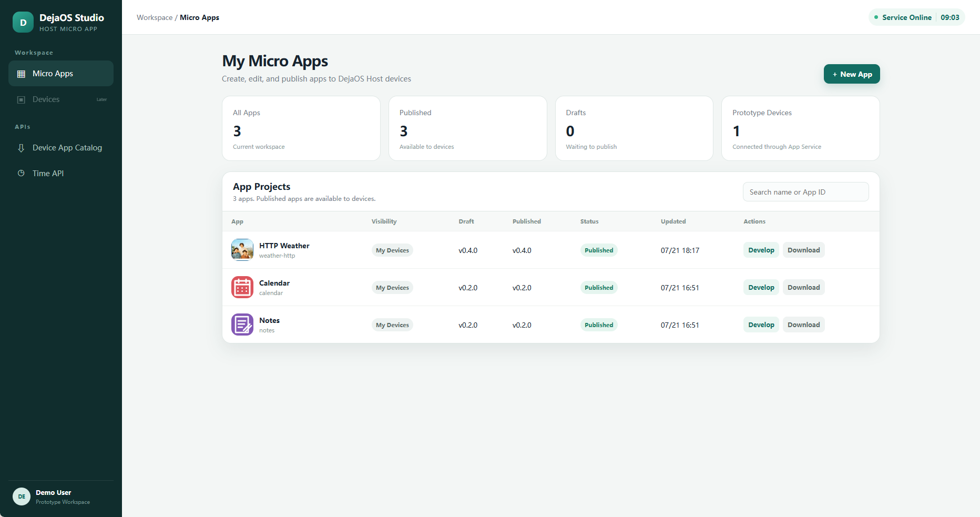The image size is (980, 517).
Task: Click the App Projects heading
Action: click(261, 187)
